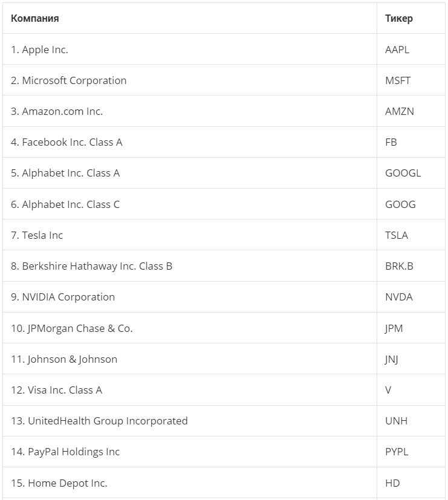Click the FB ticker cell
448x500 pixels.
[x=391, y=142]
